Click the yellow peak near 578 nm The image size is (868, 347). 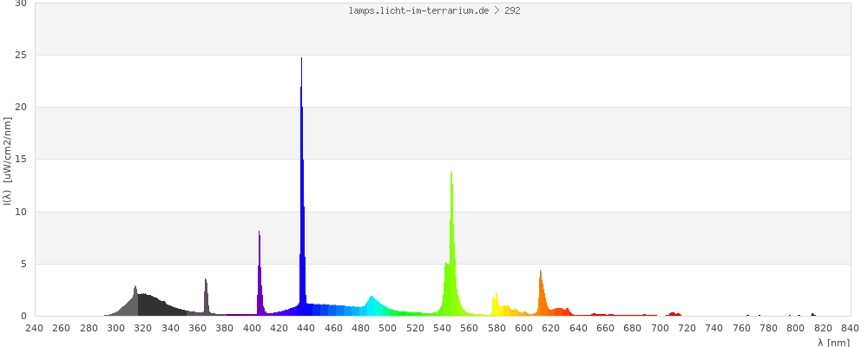496,304
